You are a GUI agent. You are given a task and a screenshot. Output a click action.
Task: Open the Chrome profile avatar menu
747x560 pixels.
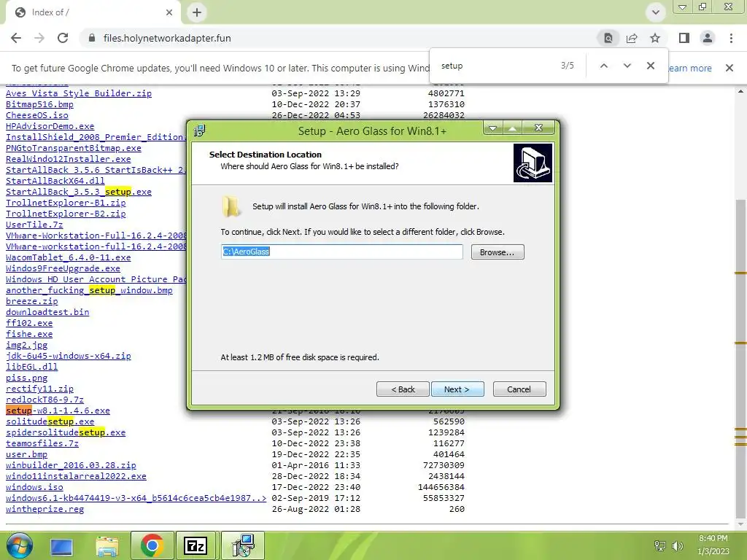[x=708, y=38]
